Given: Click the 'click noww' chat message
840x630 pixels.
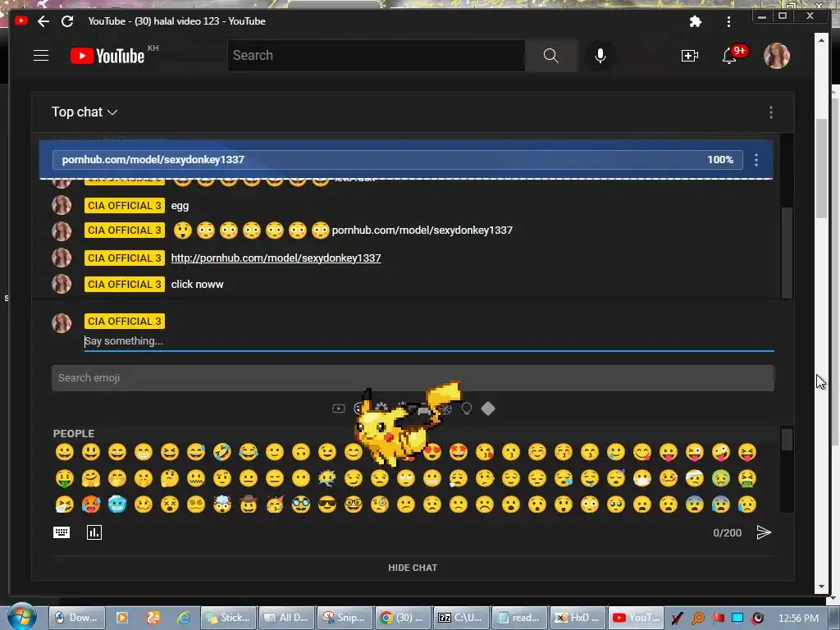Looking at the screenshot, I should click(x=197, y=285).
